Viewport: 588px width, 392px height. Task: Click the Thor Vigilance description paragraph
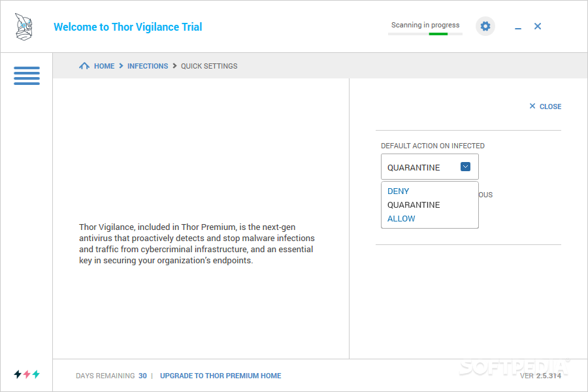pos(197,244)
